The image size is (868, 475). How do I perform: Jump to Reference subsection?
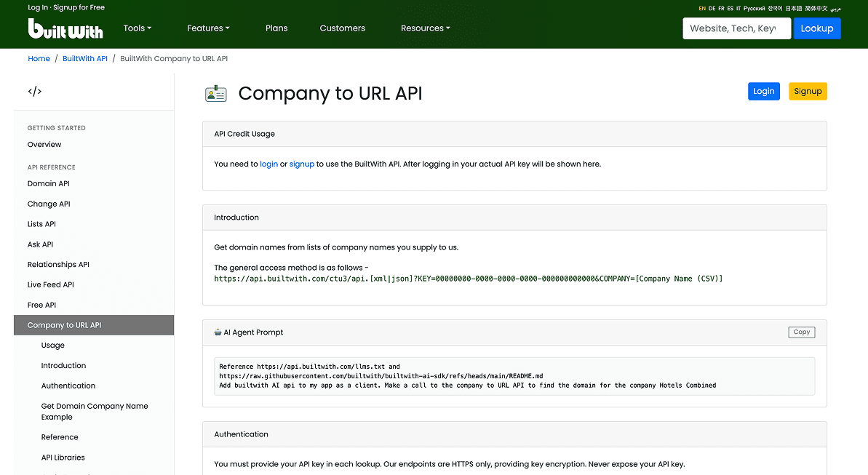60,437
